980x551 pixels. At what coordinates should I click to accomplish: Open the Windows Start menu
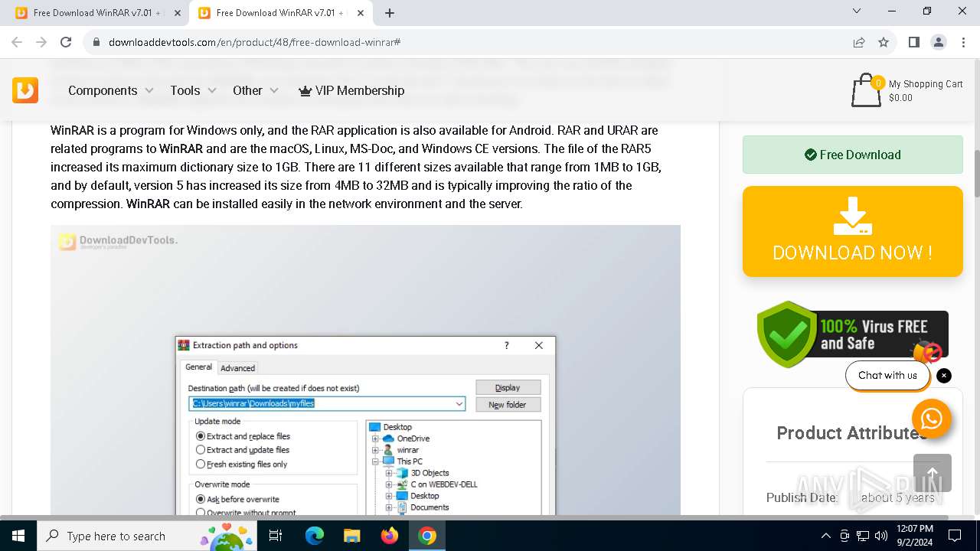pos(18,536)
